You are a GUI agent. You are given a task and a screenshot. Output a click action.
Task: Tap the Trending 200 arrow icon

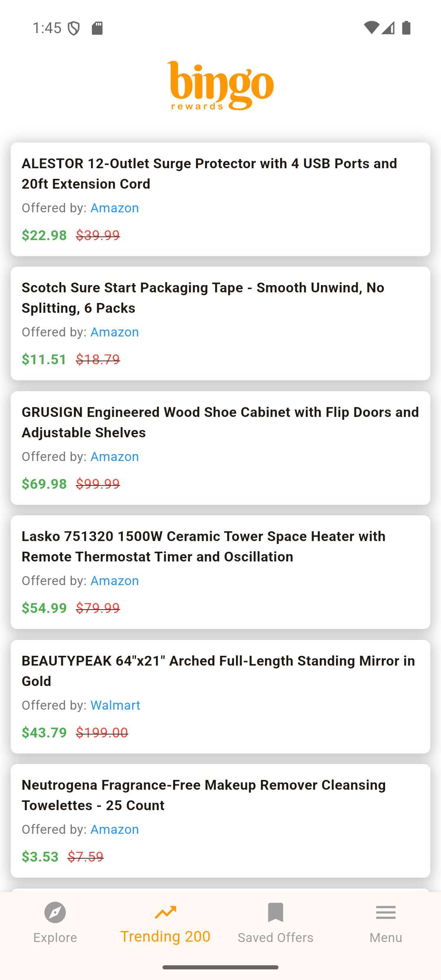click(165, 912)
